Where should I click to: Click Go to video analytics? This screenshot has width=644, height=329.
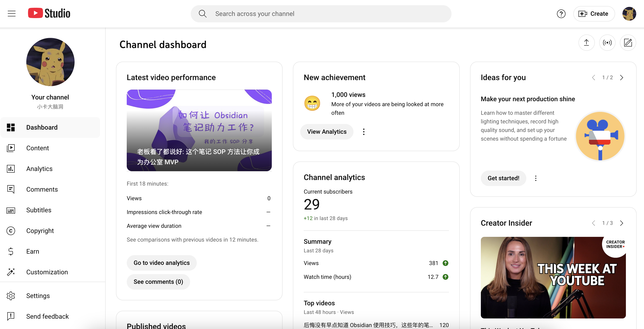tap(161, 263)
